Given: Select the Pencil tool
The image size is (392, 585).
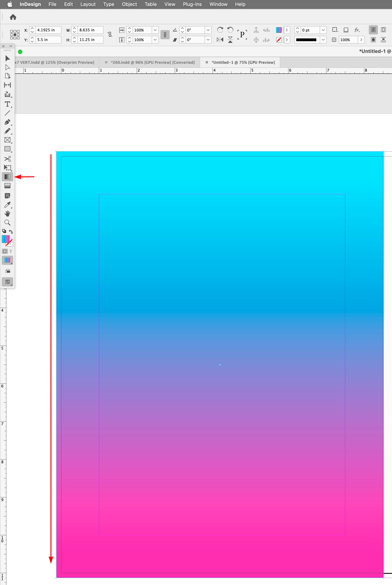Looking at the screenshot, I should (7, 131).
